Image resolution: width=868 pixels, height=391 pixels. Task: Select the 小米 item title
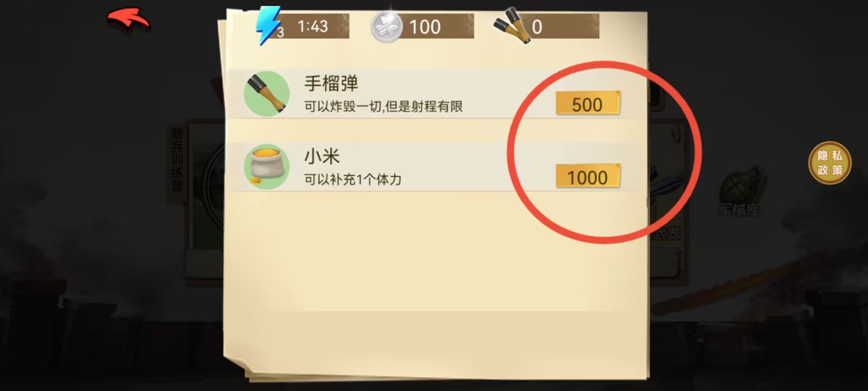[322, 157]
